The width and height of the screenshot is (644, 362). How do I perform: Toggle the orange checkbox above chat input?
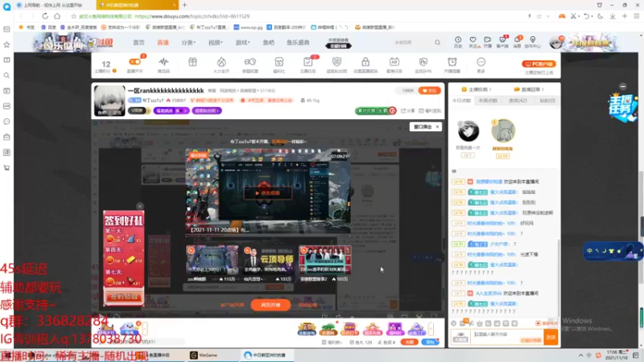[538, 323]
